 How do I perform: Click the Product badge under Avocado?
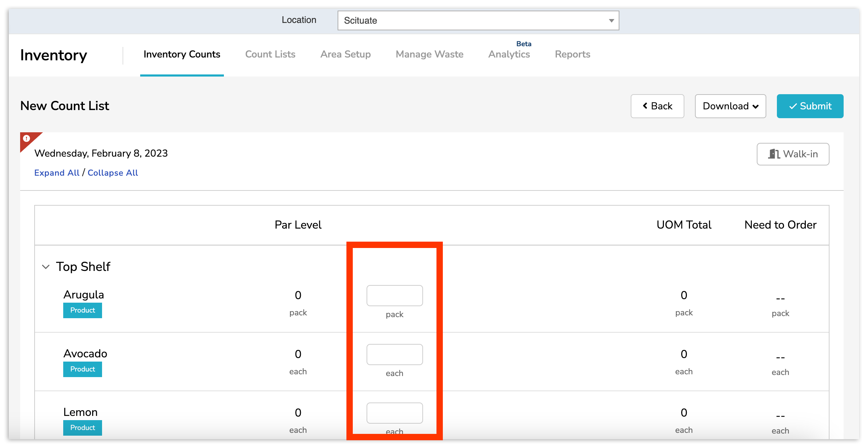pyautogui.click(x=82, y=369)
